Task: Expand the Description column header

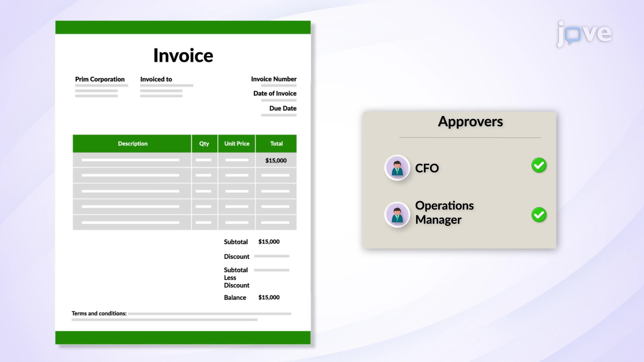Action: pyautogui.click(x=132, y=143)
